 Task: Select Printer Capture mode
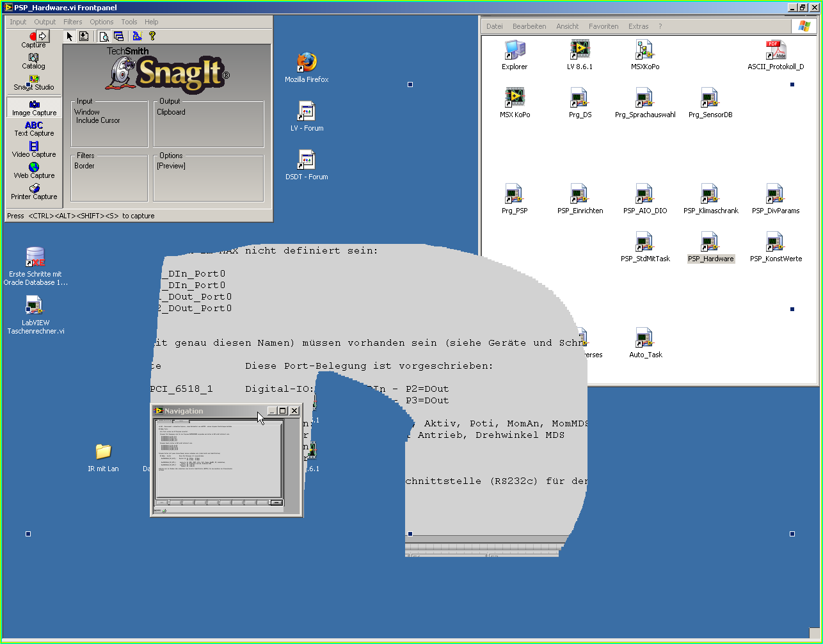pyautogui.click(x=34, y=191)
